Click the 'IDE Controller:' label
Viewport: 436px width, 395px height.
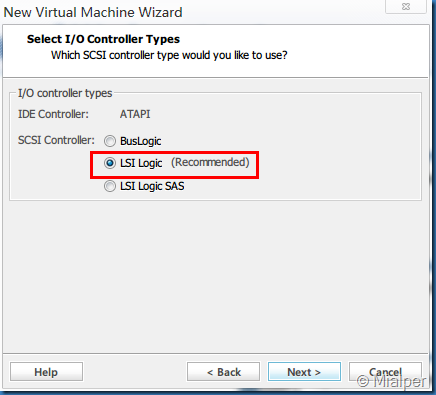tap(53, 114)
